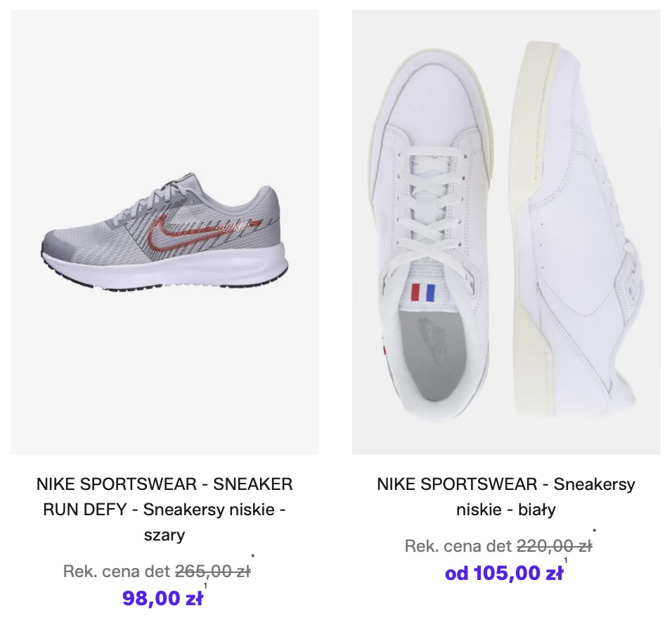Open the Sneakersy niskie - biały product title
This screenshot has height=620, width=672.
(506, 496)
